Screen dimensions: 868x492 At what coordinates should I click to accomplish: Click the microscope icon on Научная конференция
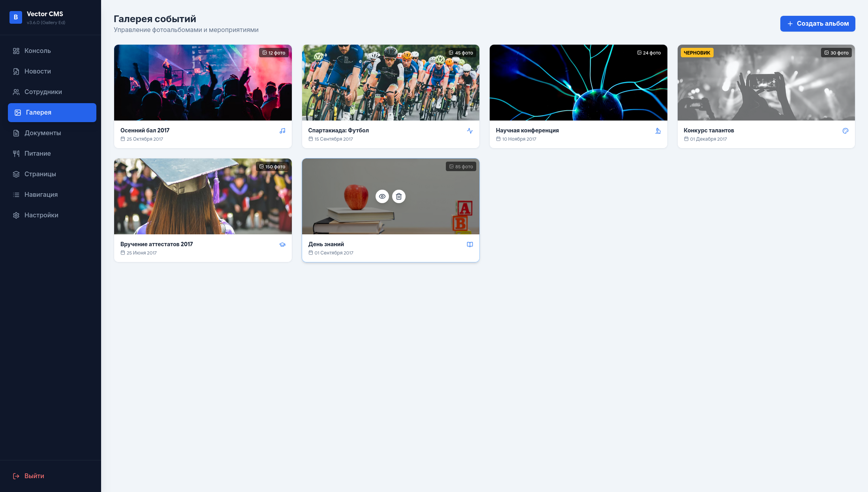point(658,130)
